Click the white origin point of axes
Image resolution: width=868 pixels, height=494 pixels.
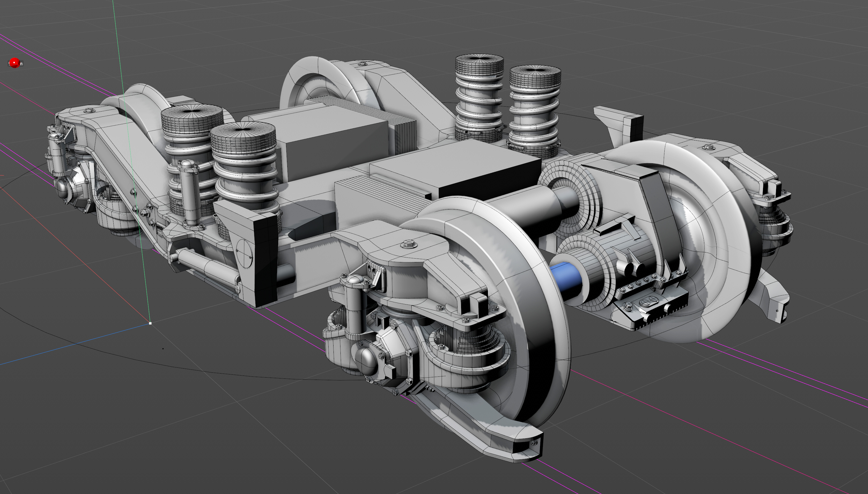point(150,323)
